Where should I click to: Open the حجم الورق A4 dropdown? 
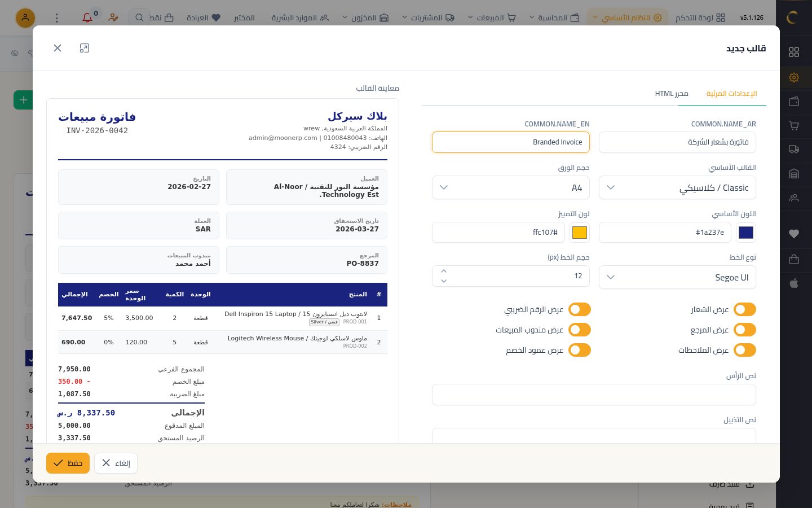tap(511, 187)
